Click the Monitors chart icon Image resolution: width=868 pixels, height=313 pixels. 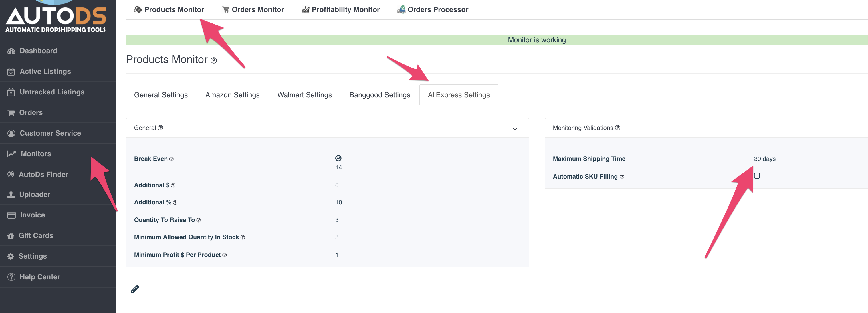point(12,154)
